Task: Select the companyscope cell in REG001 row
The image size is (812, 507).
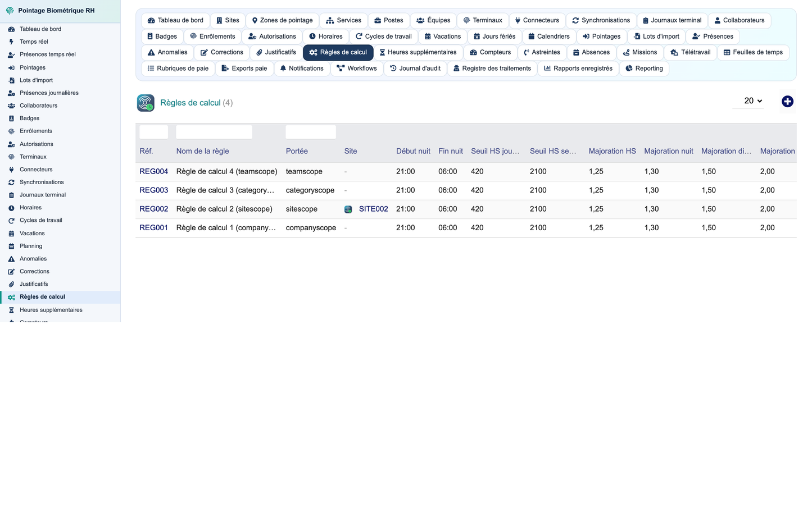Action: tap(311, 228)
